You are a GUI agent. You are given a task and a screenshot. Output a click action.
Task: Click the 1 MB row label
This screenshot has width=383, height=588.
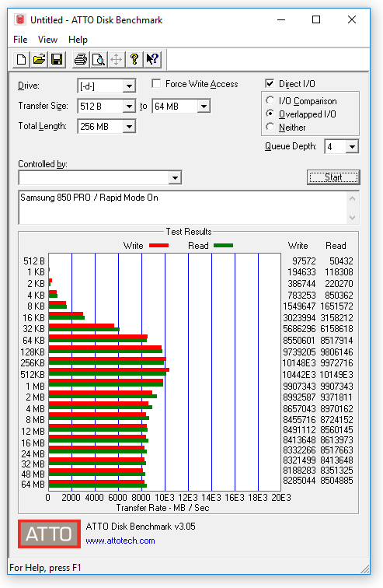[x=35, y=387]
